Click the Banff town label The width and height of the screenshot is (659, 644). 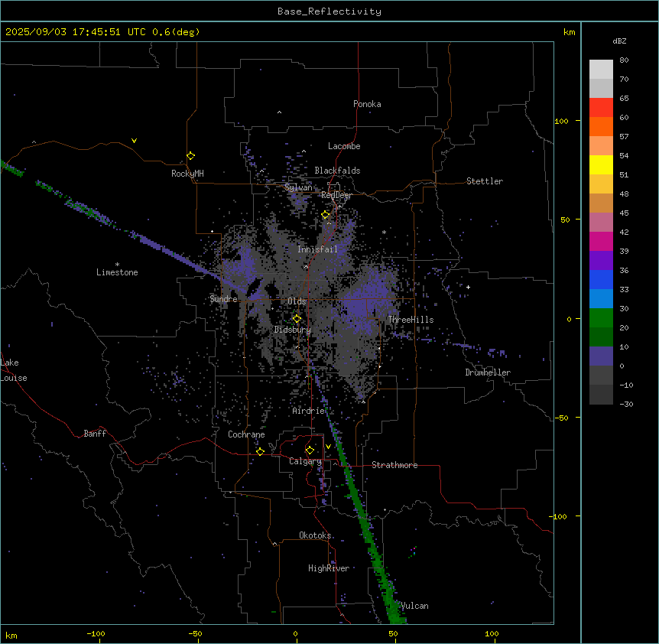(95, 434)
